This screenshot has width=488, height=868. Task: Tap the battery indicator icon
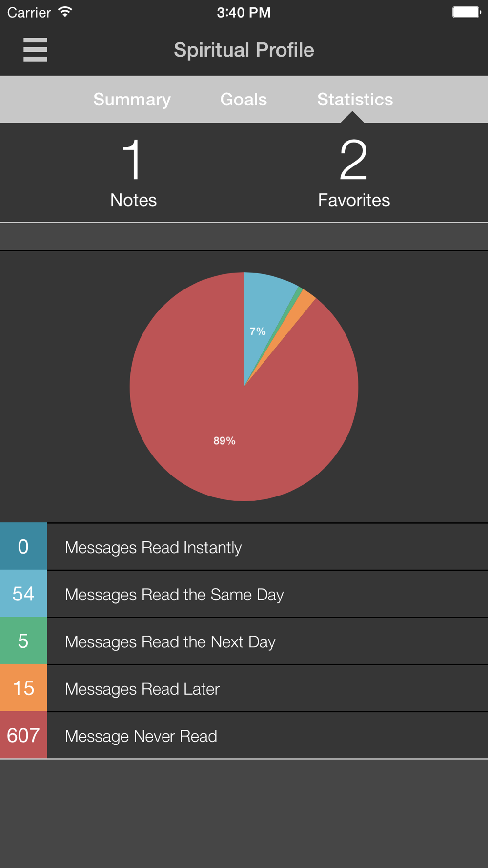[x=467, y=12]
